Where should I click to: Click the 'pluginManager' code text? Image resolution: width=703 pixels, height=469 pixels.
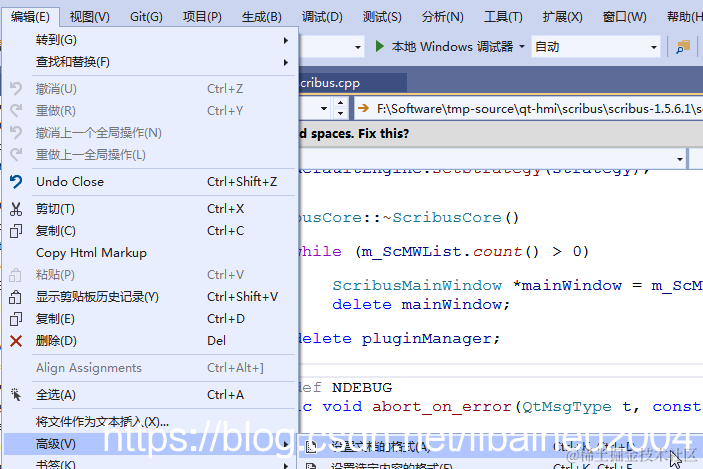tap(426, 339)
